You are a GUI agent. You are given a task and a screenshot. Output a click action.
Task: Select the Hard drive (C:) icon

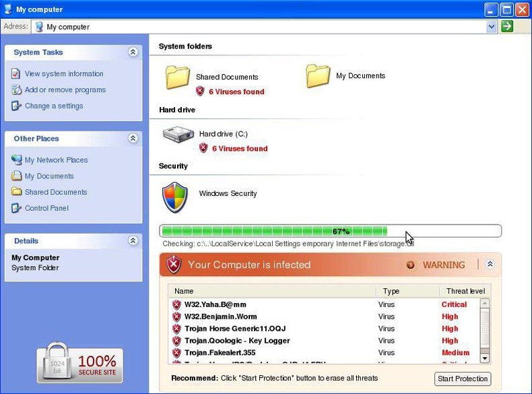[178, 135]
